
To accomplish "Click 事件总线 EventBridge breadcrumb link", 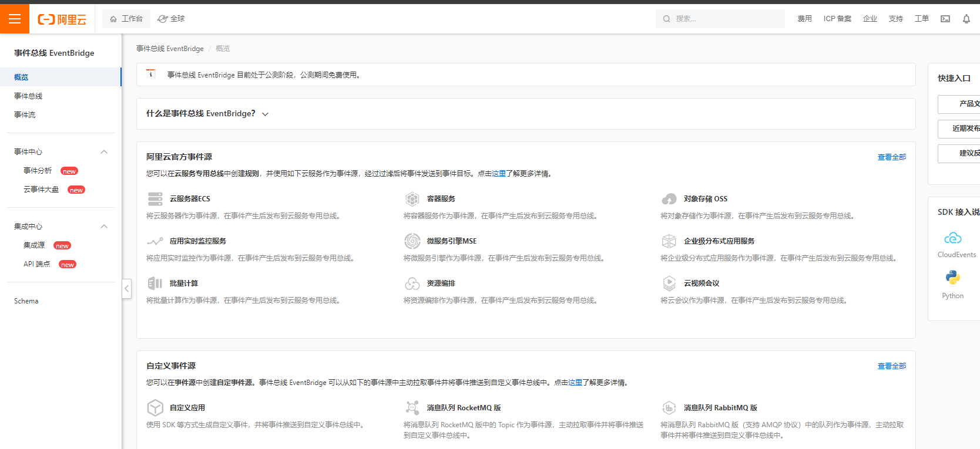I will [170, 49].
